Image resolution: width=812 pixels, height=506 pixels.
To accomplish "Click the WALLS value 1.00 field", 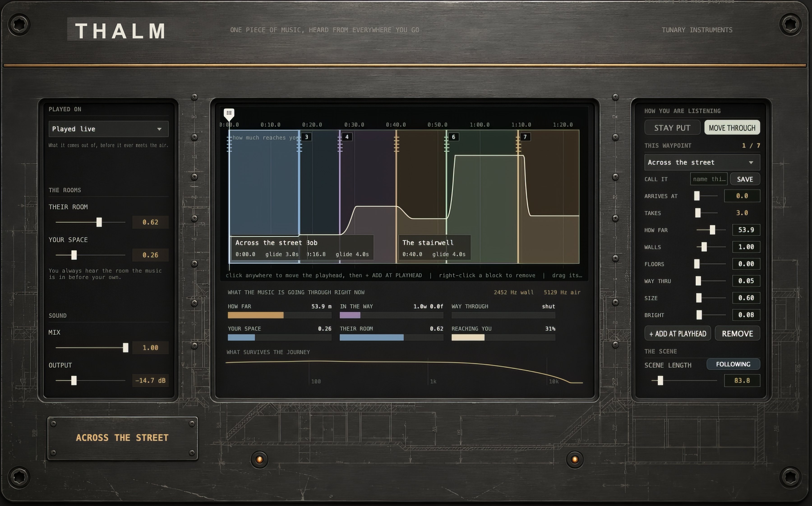I will tap(746, 247).
